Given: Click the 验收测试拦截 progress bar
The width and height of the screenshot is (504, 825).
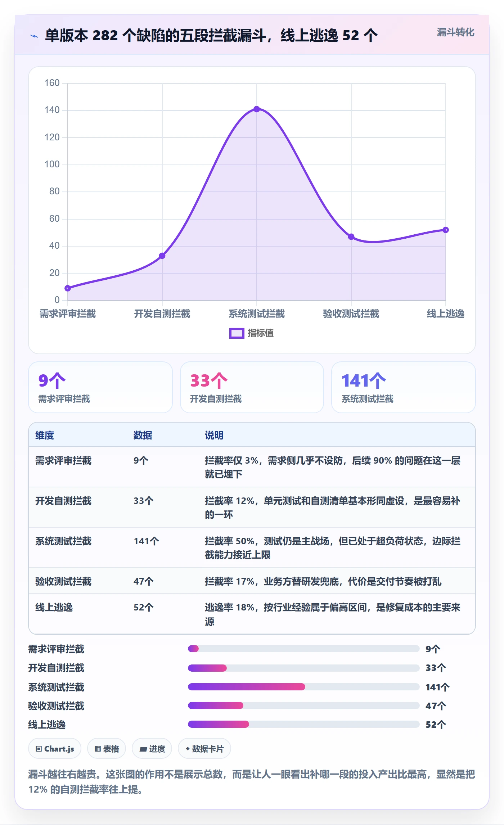Looking at the screenshot, I should coord(303,705).
